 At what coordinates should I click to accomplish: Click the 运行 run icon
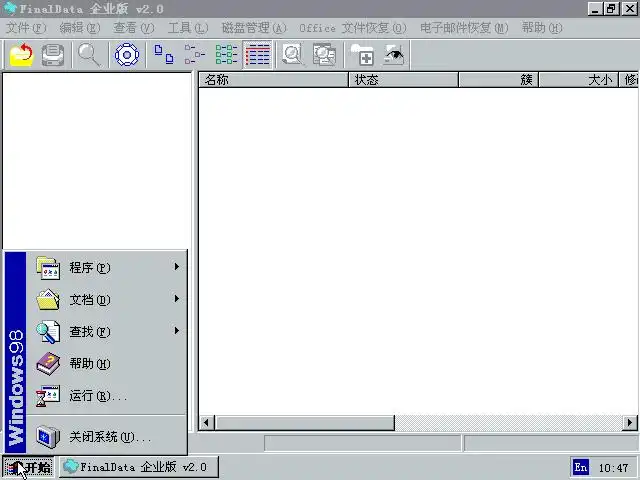pyautogui.click(x=48, y=396)
